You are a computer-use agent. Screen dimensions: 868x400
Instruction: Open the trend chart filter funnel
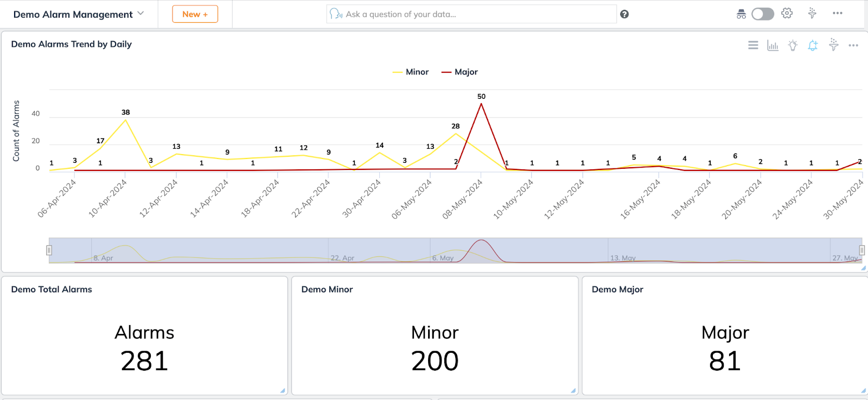pos(833,45)
